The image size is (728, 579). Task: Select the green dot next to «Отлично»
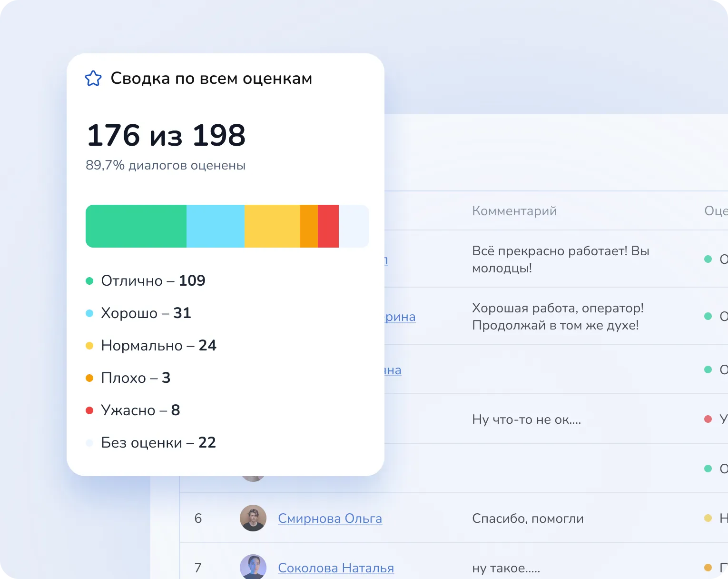click(90, 281)
